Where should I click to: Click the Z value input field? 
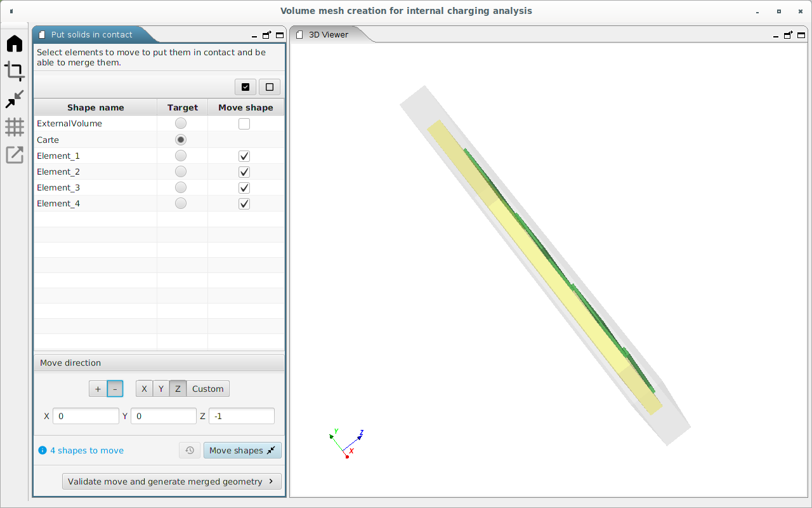pos(241,417)
